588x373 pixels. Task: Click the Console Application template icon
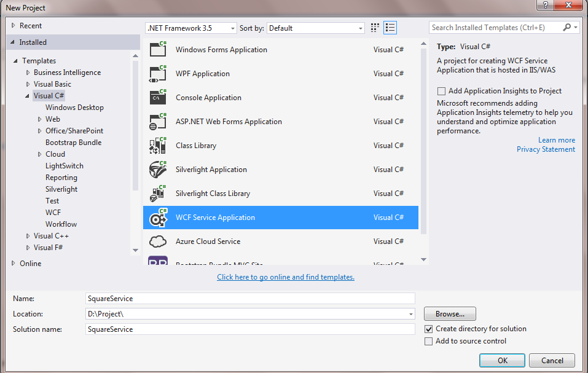[158, 98]
